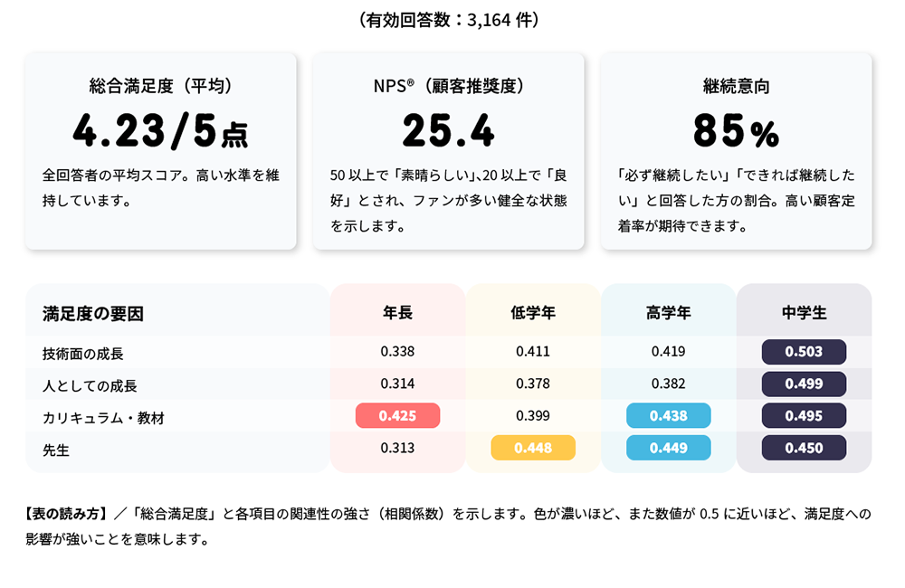Viewport: 905px width, 588px height.
Task: Click the 技術面の成長 row label
Action: pos(82,353)
